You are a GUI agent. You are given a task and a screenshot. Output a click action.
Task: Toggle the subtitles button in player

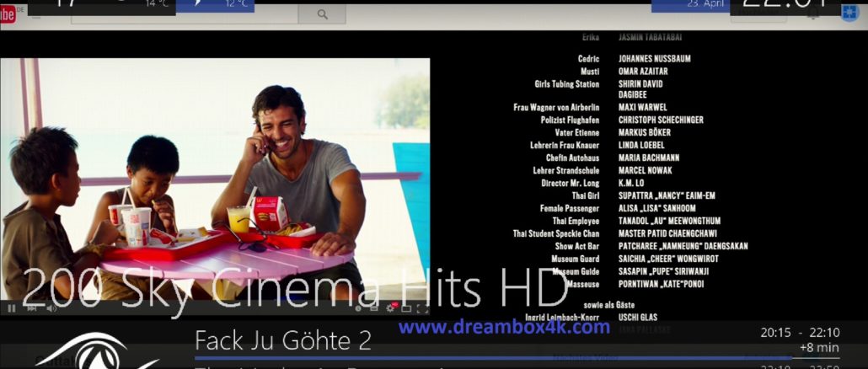click(373, 308)
